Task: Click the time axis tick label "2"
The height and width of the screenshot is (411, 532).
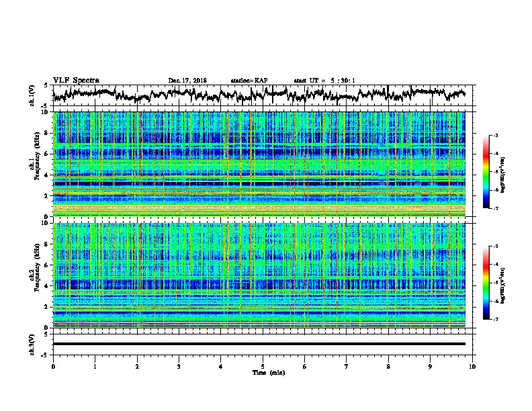Action: click(x=137, y=367)
